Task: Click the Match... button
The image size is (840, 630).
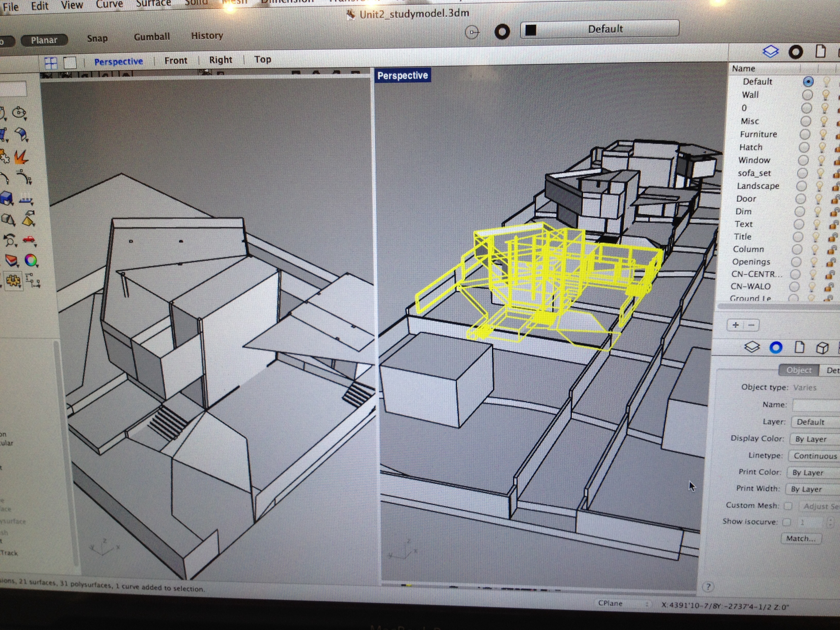Action: click(801, 538)
